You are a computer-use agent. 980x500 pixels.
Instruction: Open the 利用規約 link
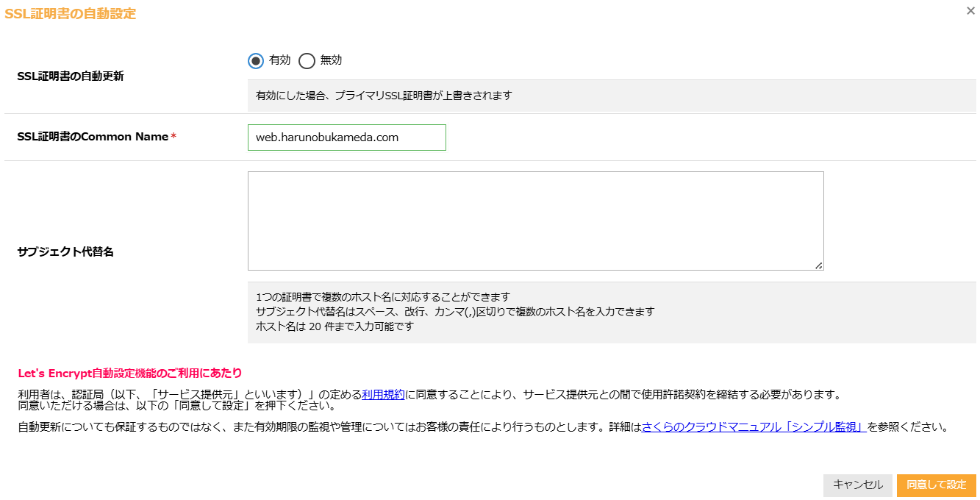coord(383,394)
